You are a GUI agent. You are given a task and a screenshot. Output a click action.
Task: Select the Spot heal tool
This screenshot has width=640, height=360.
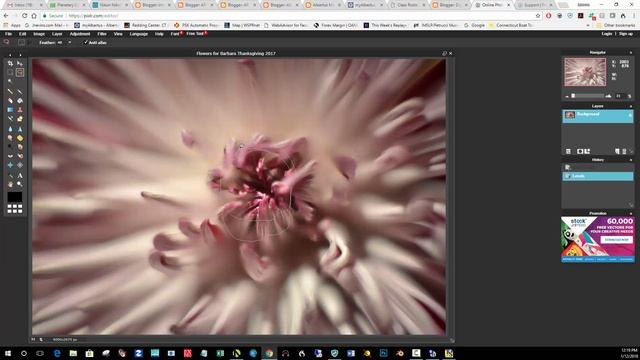(20, 156)
